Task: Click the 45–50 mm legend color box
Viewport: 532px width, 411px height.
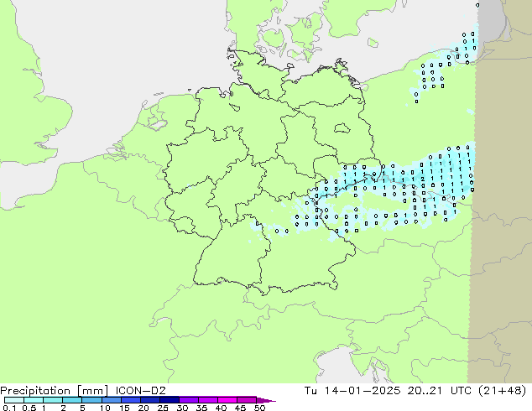Action: click(x=247, y=400)
